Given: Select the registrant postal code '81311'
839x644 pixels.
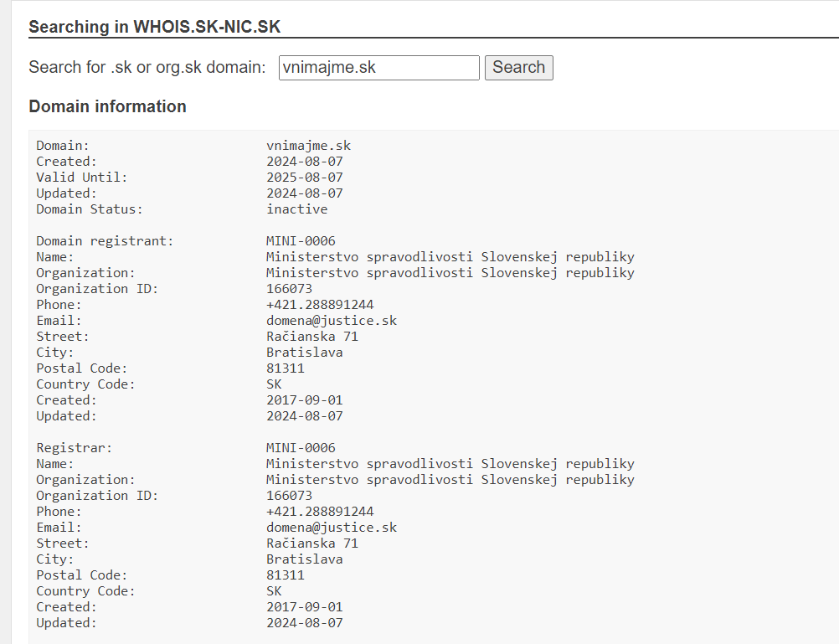Looking at the screenshot, I should click(x=286, y=368).
